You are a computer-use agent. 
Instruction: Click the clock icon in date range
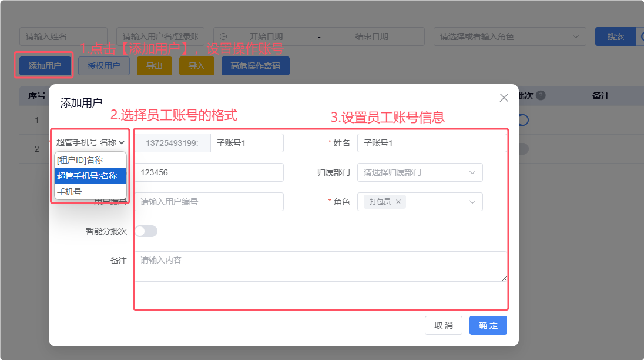[x=223, y=36]
